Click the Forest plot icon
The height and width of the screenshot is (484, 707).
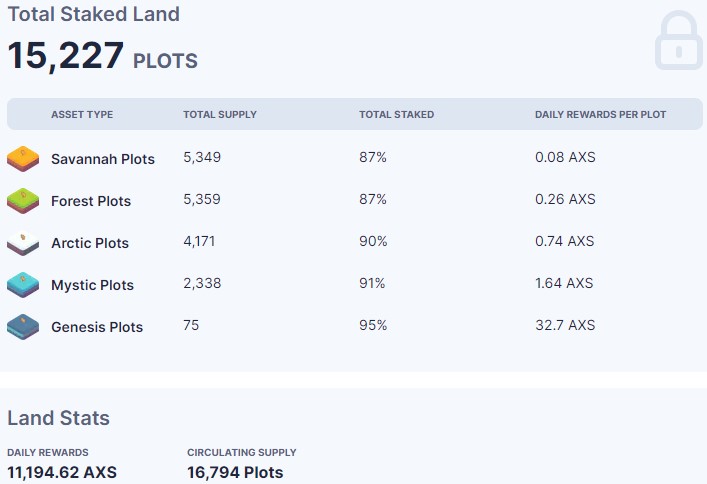(23, 200)
